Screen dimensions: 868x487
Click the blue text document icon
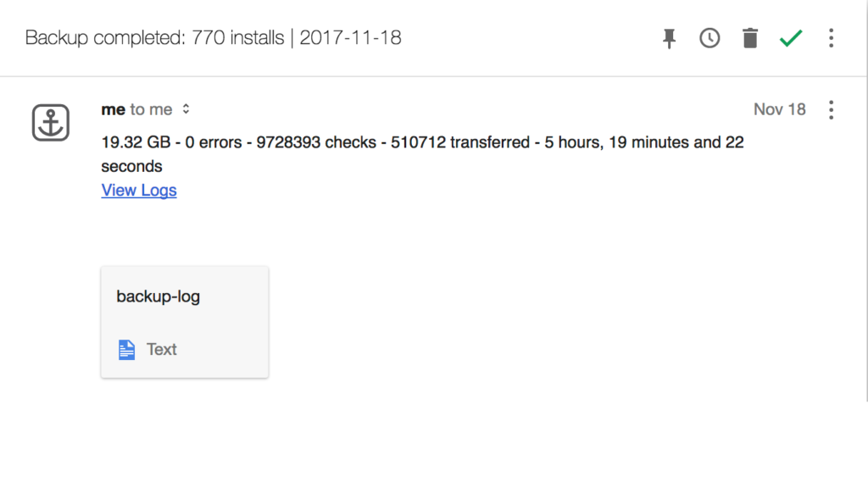(x=126, y=349)
